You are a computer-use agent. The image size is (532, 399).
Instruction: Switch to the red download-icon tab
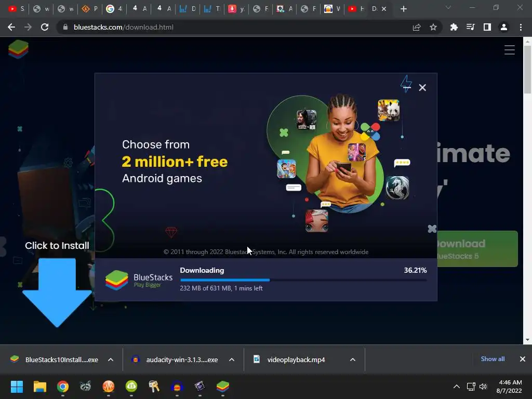point(236,9)
